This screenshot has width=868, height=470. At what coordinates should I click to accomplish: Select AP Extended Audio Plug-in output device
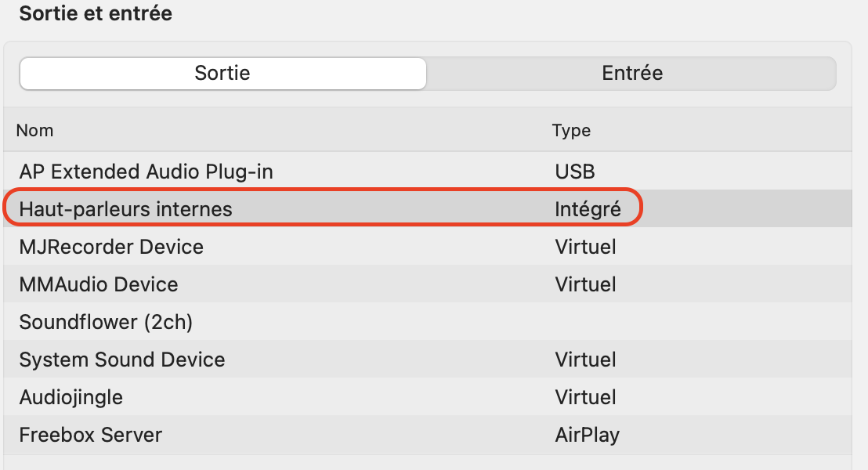point(146,172)
